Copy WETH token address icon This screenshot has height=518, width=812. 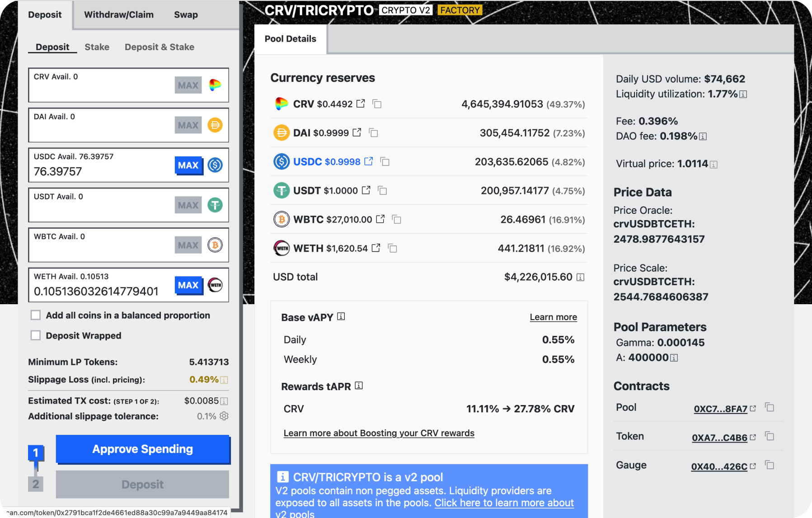(392, 249)
